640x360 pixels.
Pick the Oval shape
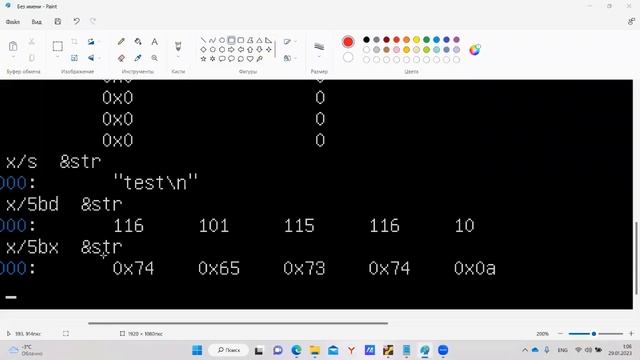[222, 40]
